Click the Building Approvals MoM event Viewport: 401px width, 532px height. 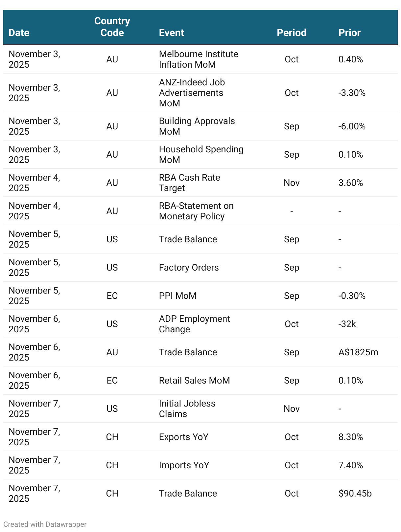pos(197,126)
